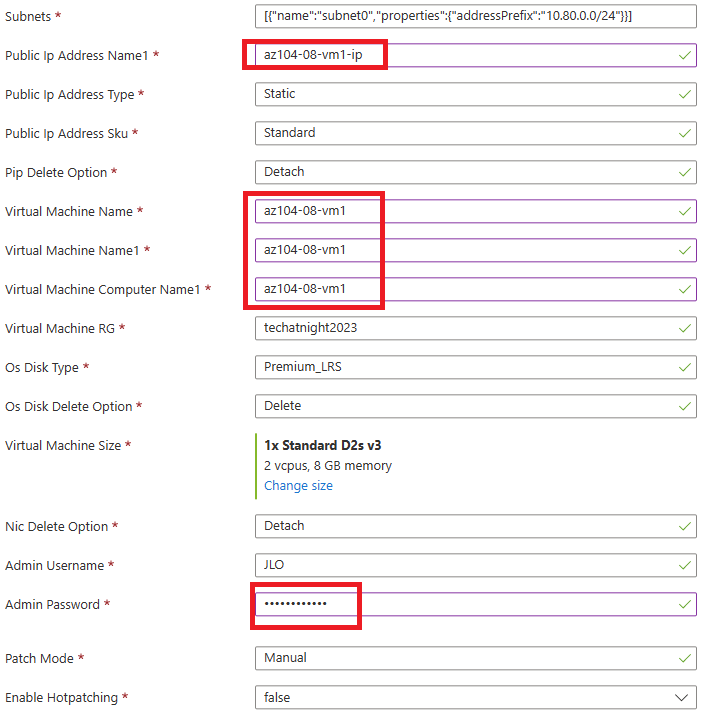Focus the Public Ip Address Name1 field
The width and height of the screenshot is (702, 716).
pyautogui.click(x=475, y=55)
